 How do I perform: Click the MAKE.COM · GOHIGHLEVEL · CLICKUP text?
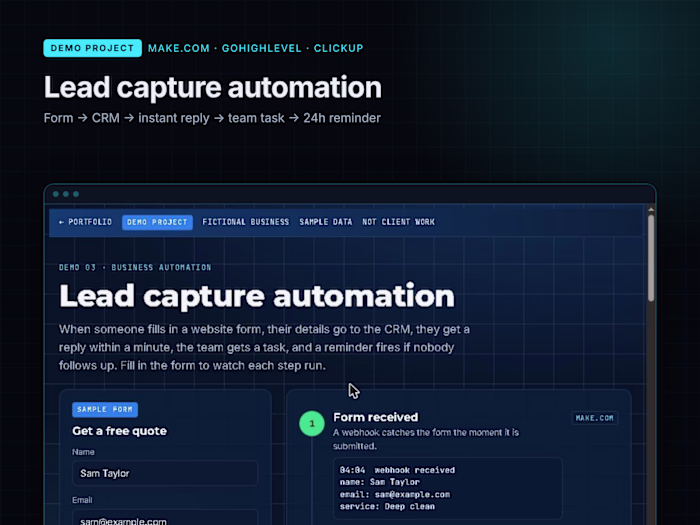pyautogui.click(x=256, y=48)
